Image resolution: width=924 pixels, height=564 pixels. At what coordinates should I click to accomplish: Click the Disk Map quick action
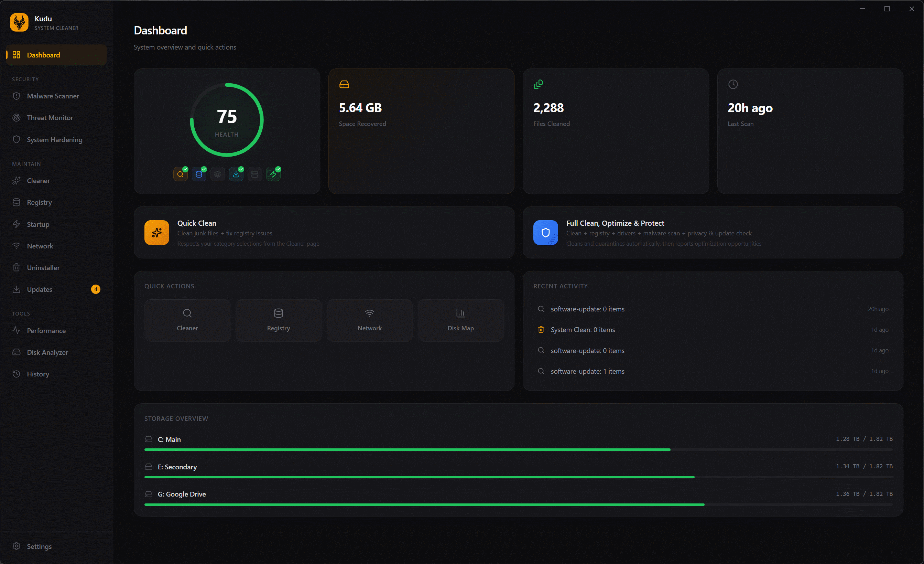pyautogui.click(x=460, y=320)
